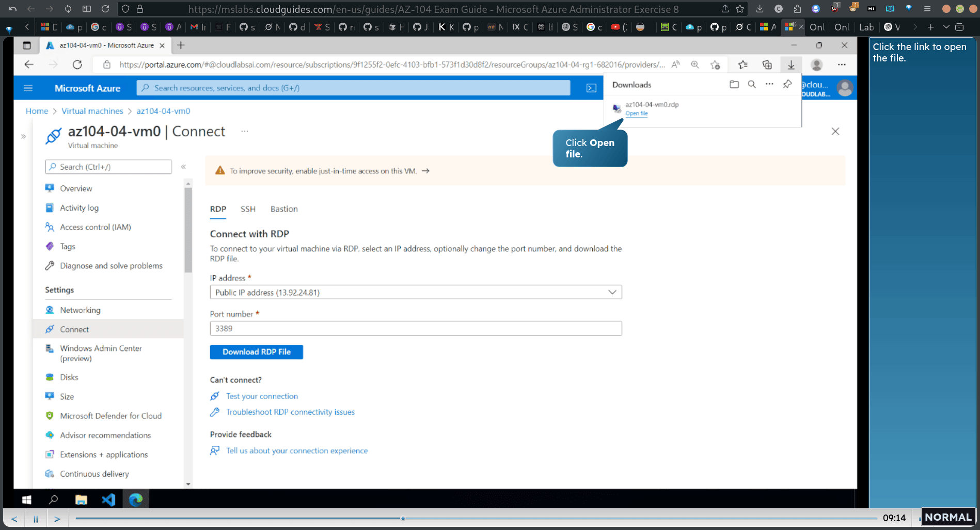Viewport: 980px width, 530px height.
Task: Open Extensions + applications
Action: pyautogui.click(x=104, y=455)
